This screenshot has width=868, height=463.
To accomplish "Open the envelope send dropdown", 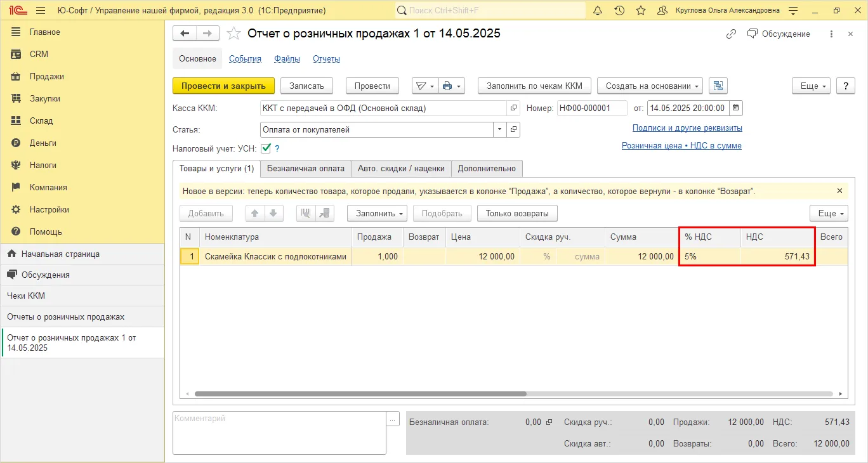I will pos(424,86).
